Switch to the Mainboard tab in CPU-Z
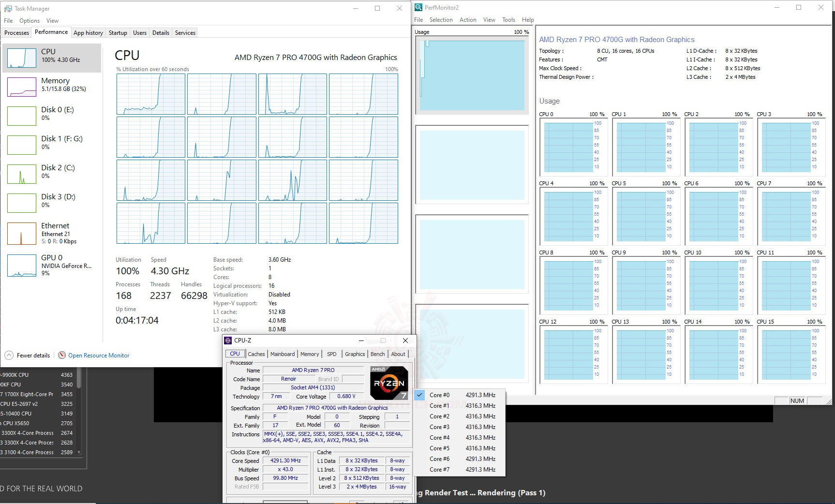The width and height of the screenshot is (835, 504). coord(283,354)
